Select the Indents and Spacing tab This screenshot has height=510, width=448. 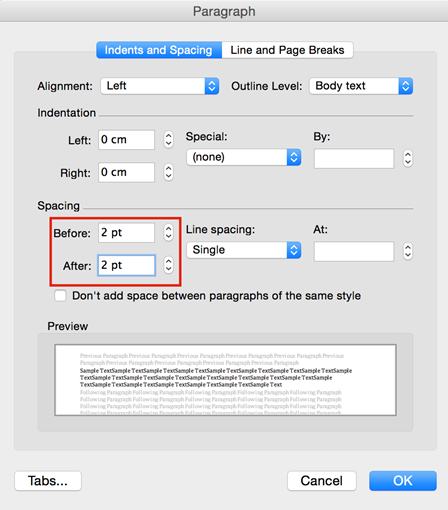[159, 50]
